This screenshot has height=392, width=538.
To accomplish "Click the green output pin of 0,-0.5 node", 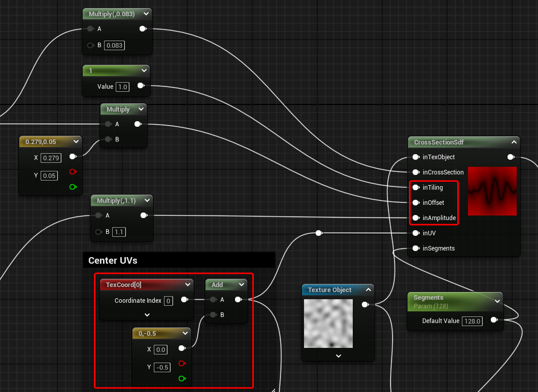I will pos(182,378).
